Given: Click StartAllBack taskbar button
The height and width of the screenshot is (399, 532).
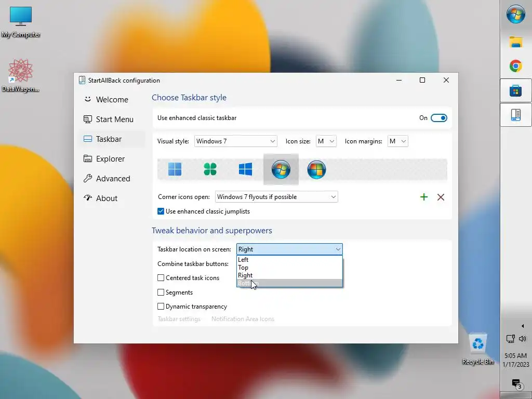Looking at the screenshot, I should click(x=516, y=115).
